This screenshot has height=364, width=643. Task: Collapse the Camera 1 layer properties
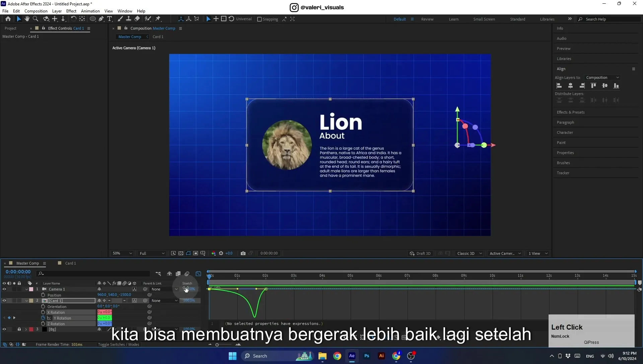pyautogui.click(x=26, y=289)
